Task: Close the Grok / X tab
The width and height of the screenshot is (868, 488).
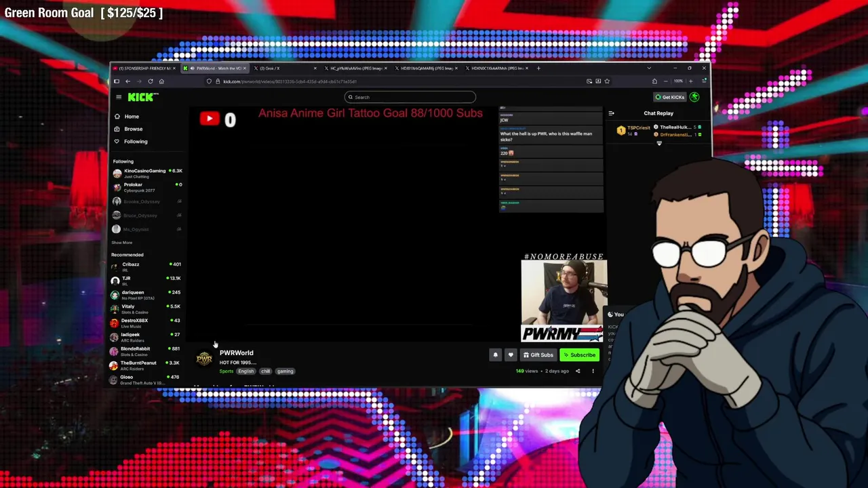Action: pyautogui.click(x=315, y=68)
